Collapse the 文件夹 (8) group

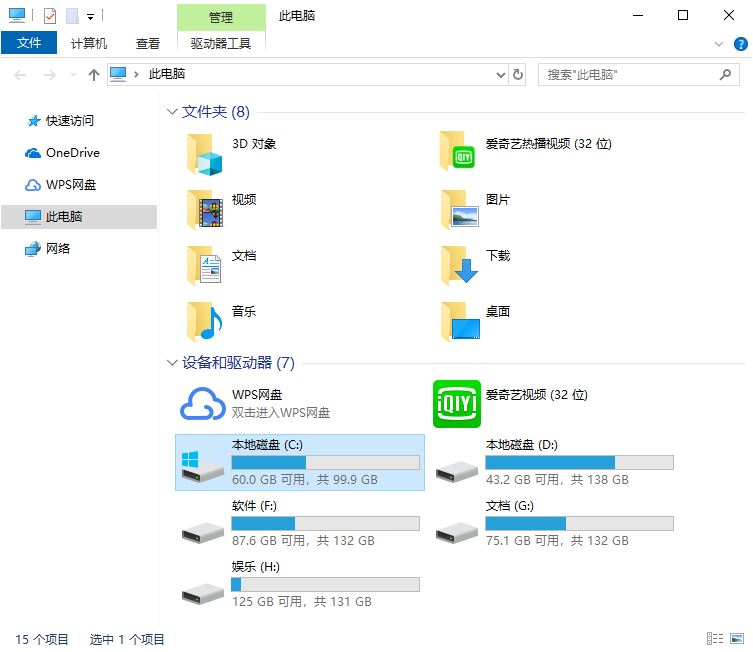point(172,112)
